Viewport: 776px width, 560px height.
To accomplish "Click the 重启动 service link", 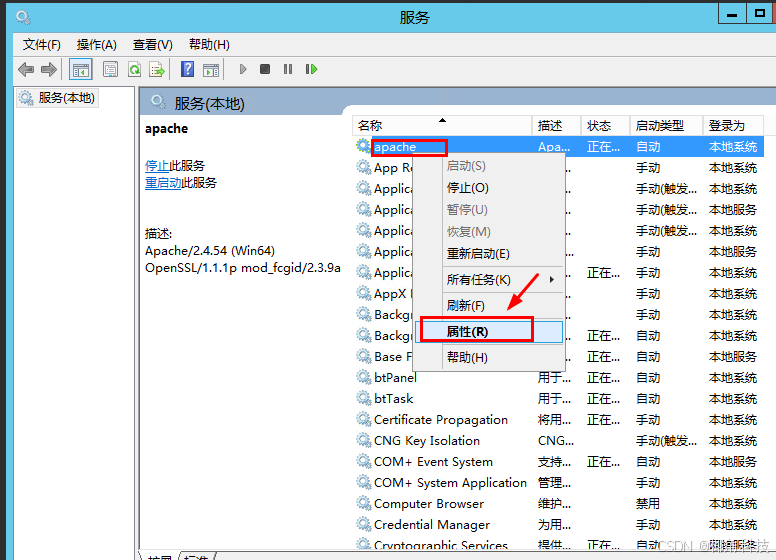I will pos(162,183).
